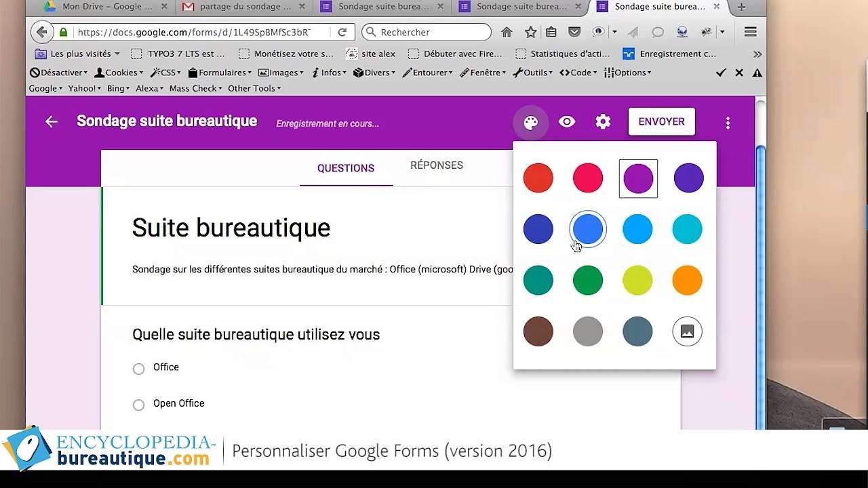
Task: Expand the Divers dropdown
Action: pyautogui.click(x=374, y=73)
